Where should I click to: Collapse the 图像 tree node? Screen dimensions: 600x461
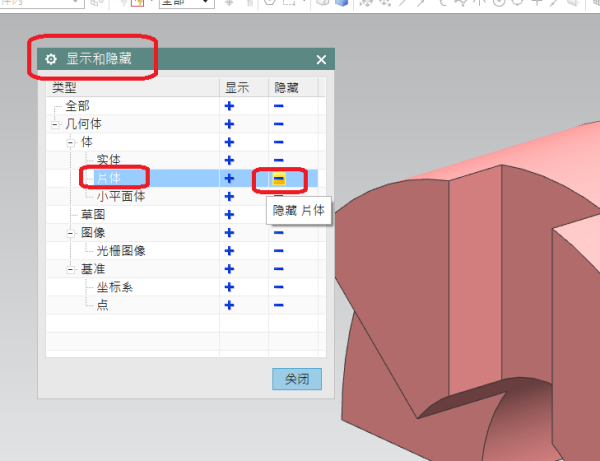(71, 233)
